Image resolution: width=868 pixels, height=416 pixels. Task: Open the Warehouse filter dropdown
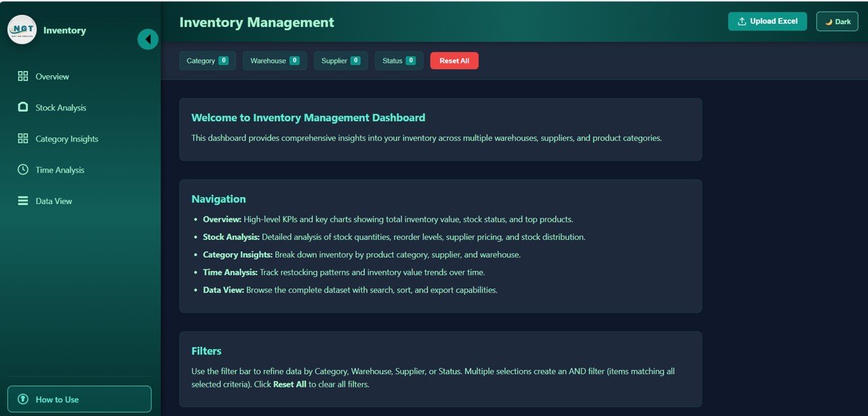[275, 61]
